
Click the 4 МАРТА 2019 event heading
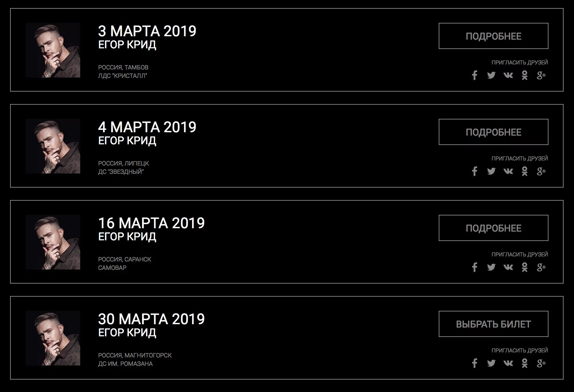147,127
